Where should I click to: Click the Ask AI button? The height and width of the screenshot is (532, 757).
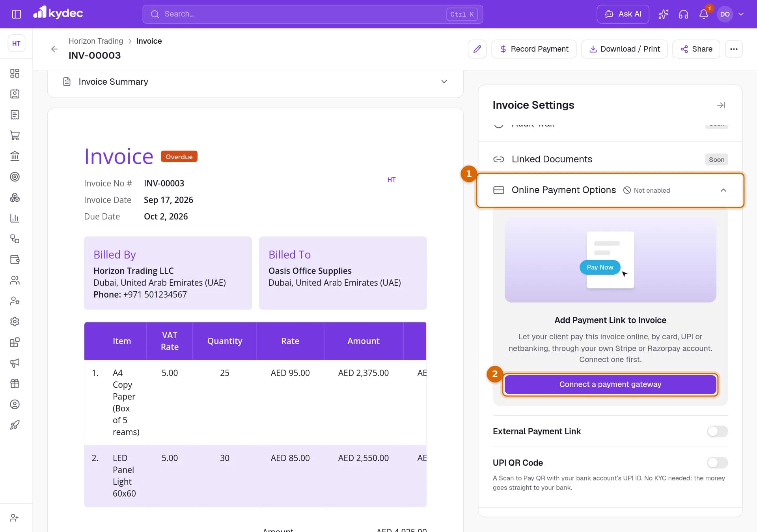pos(623,14)
